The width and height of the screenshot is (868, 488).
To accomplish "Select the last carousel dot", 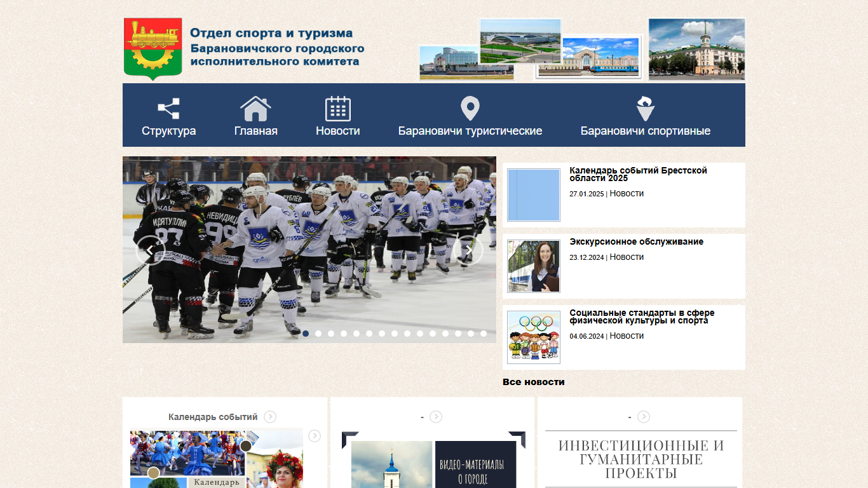I will (x=484, y=334).
